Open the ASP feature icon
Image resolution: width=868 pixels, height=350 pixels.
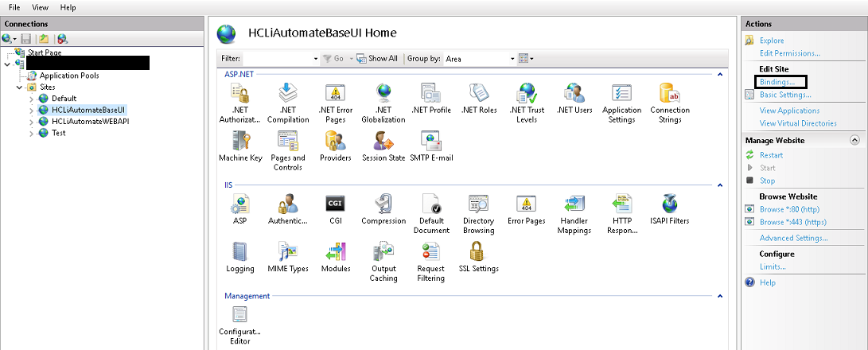[240, 209]
